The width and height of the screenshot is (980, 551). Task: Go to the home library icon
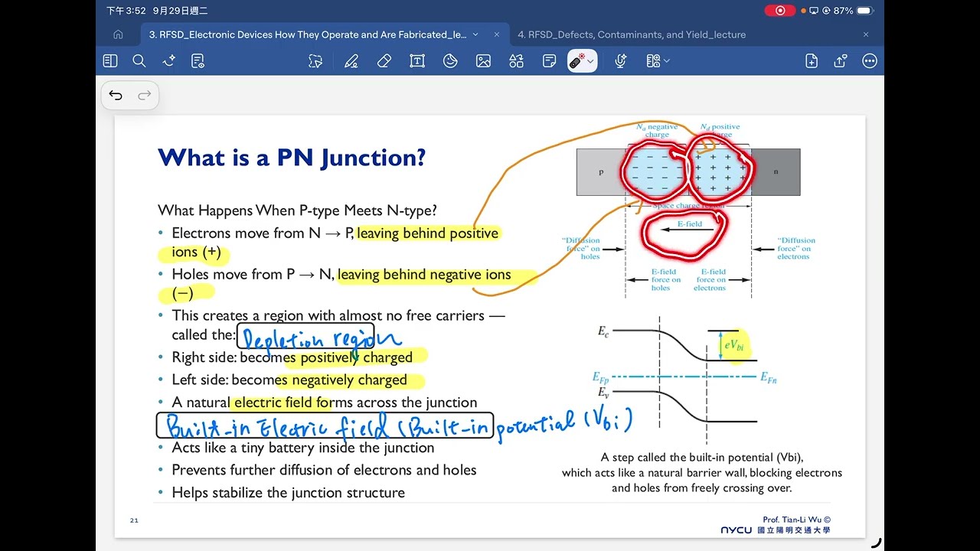click(118, 34)
